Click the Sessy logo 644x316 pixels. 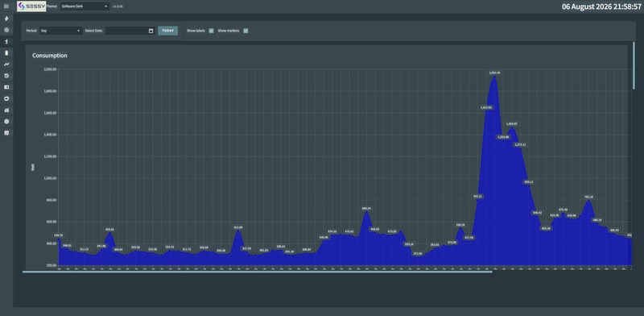tap(31, 6)
